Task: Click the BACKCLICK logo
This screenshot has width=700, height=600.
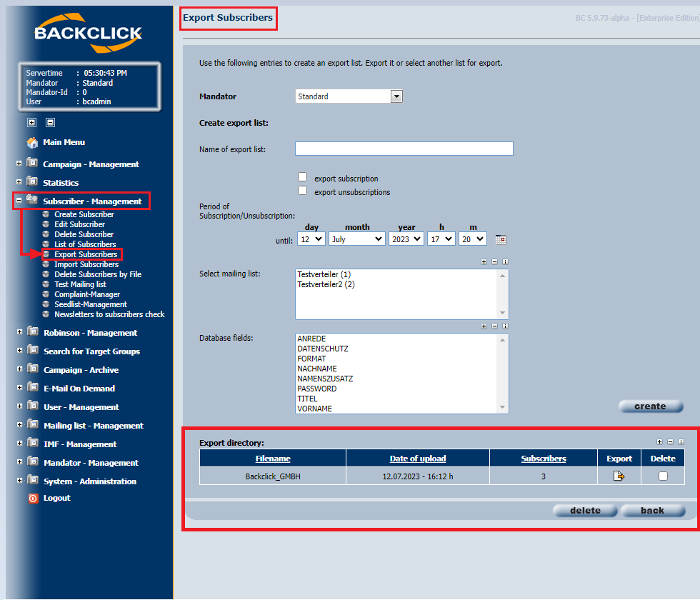Action: point(88,33)
